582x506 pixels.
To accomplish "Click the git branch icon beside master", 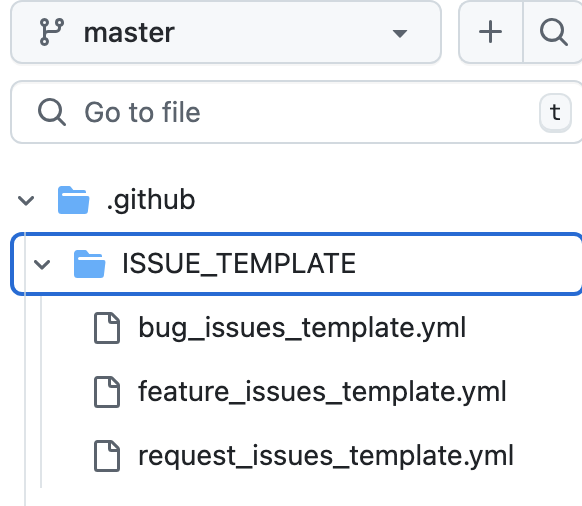I will click(x=52, y=32).
